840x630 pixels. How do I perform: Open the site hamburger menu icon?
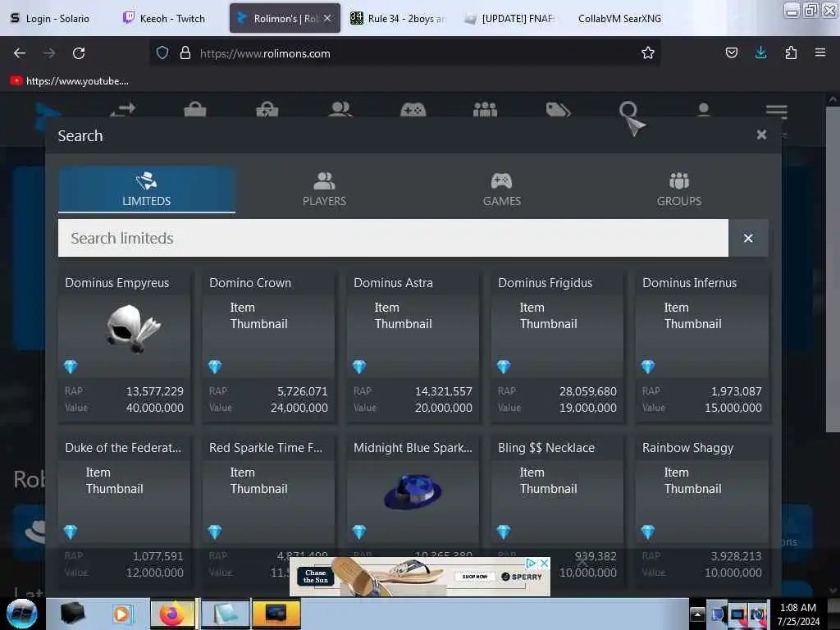point(776,111)
